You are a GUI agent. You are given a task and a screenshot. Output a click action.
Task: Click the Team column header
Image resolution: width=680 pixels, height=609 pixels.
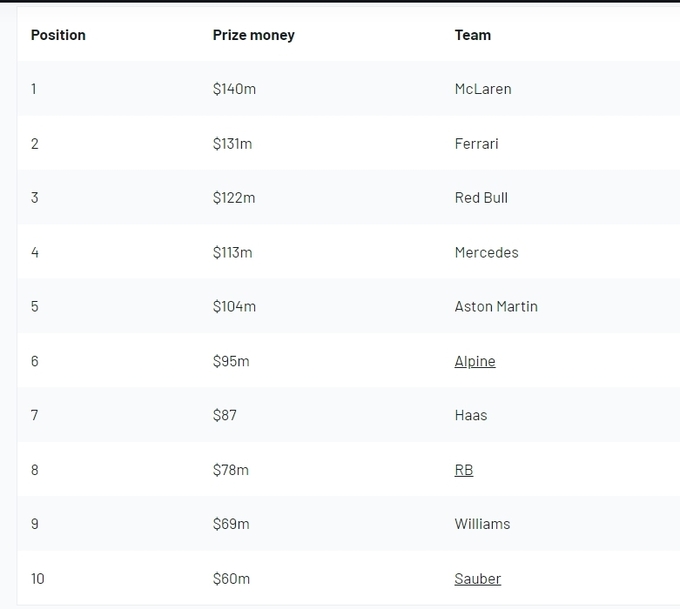coord(472,35)
